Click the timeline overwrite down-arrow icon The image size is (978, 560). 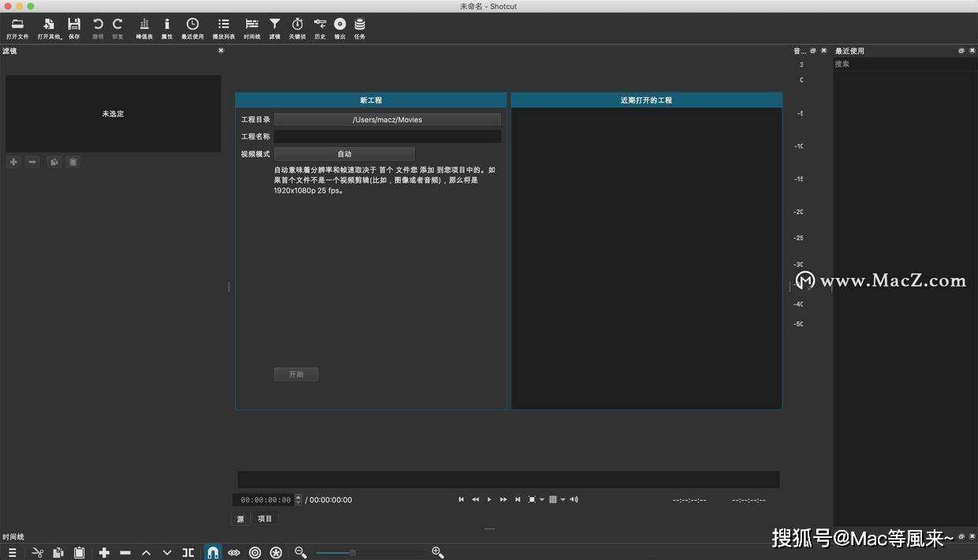[x=167, y=553]
